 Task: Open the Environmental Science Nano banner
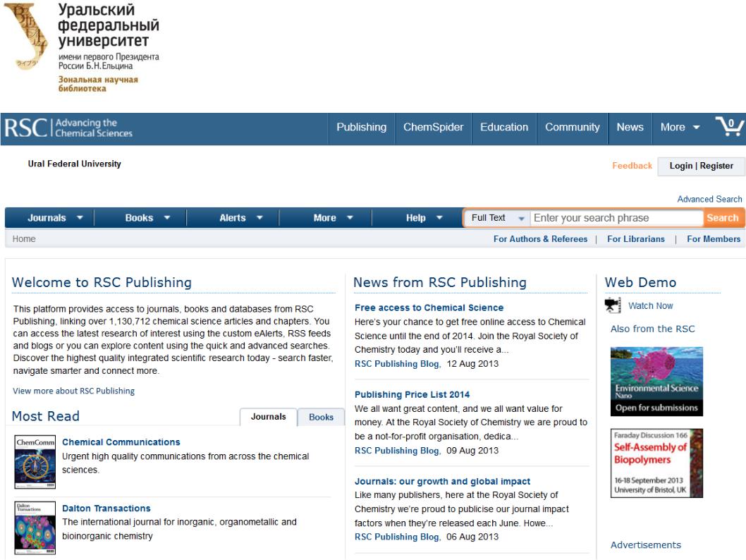656,382
